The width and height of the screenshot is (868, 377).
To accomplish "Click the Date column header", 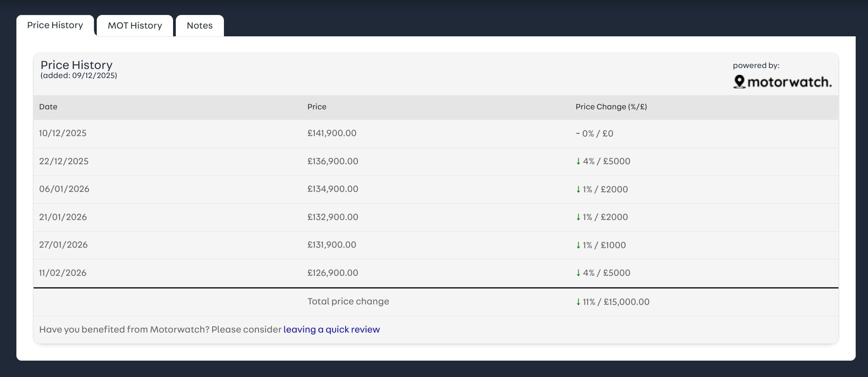I will pyautogui.click(x=48, y=107).
